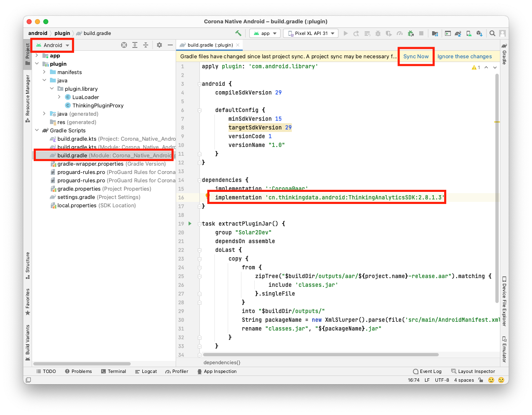Image resolution: width=532 pixels, height=415 pixels.
Task: Toggle the Resource Manager side panel
Action: click(x=27, y=98)
